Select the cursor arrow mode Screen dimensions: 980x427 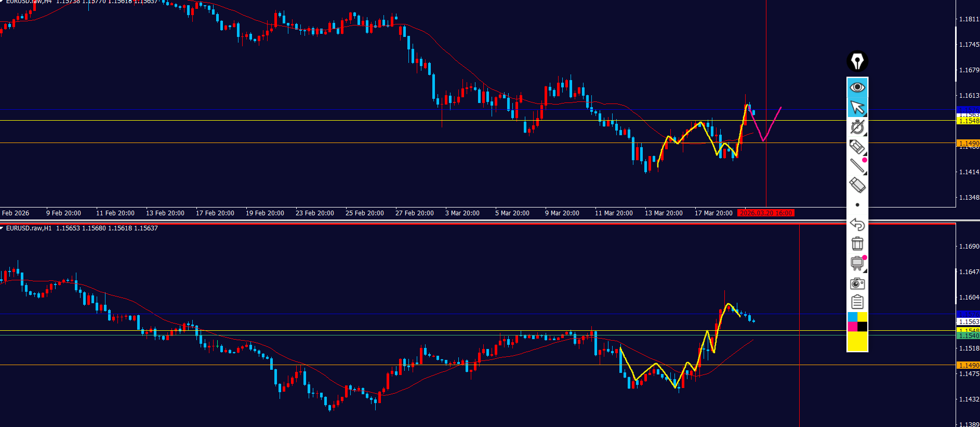pyautogui.click(x=857, y=107)
